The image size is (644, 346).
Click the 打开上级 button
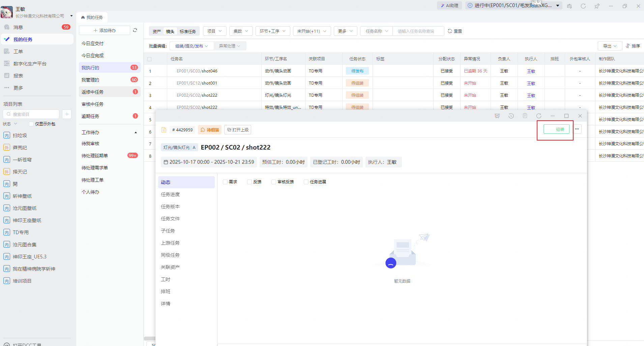(238, 130)
